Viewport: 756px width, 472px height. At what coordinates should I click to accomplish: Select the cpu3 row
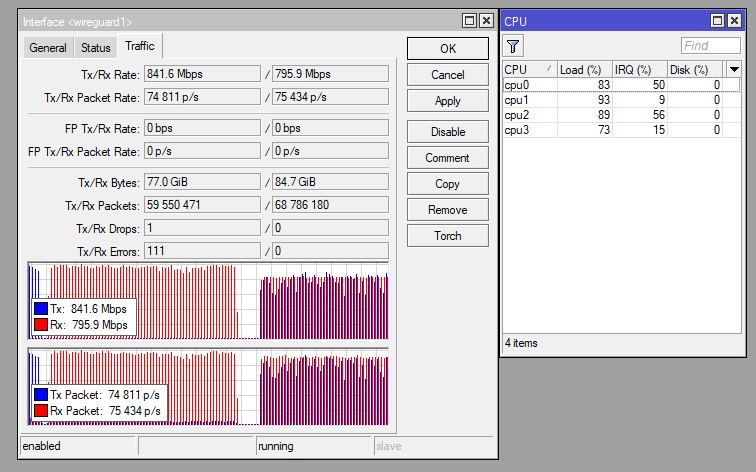click(621, 130)
